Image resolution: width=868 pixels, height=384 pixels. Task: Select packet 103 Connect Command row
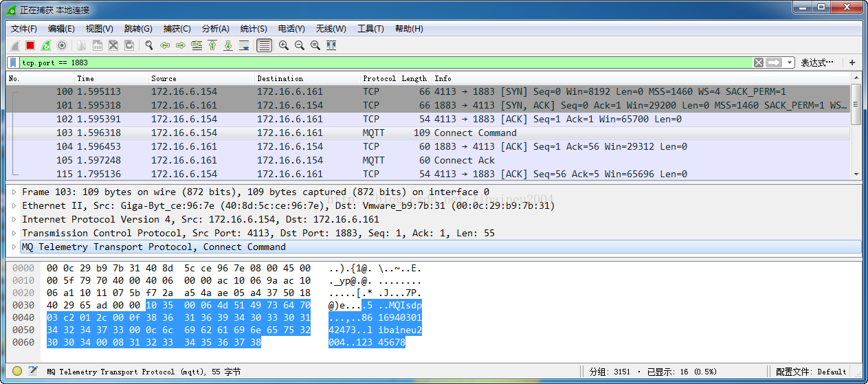point(428,133)
